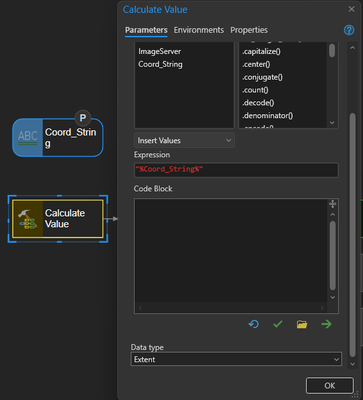Click the Code Block expand cross icon
This screenshot has width=363, height=400.
point(332,204)
